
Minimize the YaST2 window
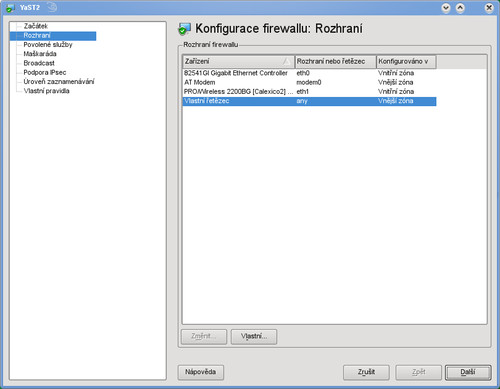point(446,8)
